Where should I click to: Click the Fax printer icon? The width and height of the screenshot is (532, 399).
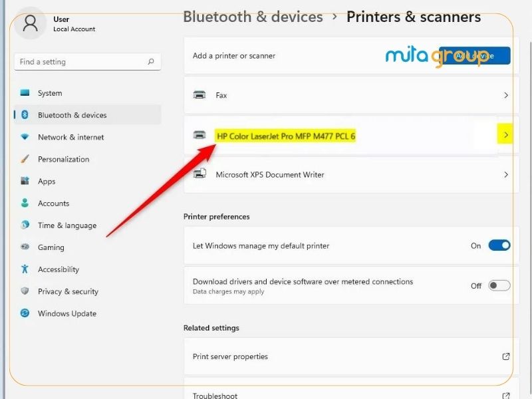pyautogui.click(x=199, y=94)
